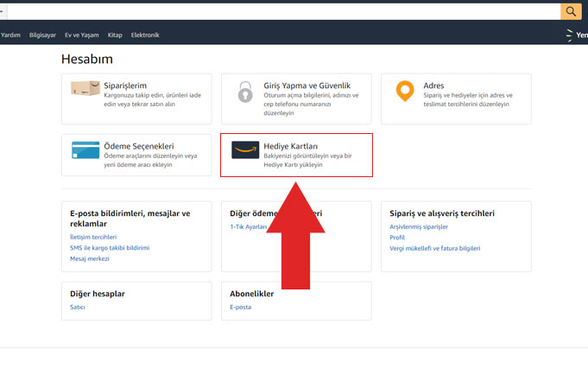Open the Mesaj merkezi link
Viewport: 588px width, 375px height.
pos(89,258)
